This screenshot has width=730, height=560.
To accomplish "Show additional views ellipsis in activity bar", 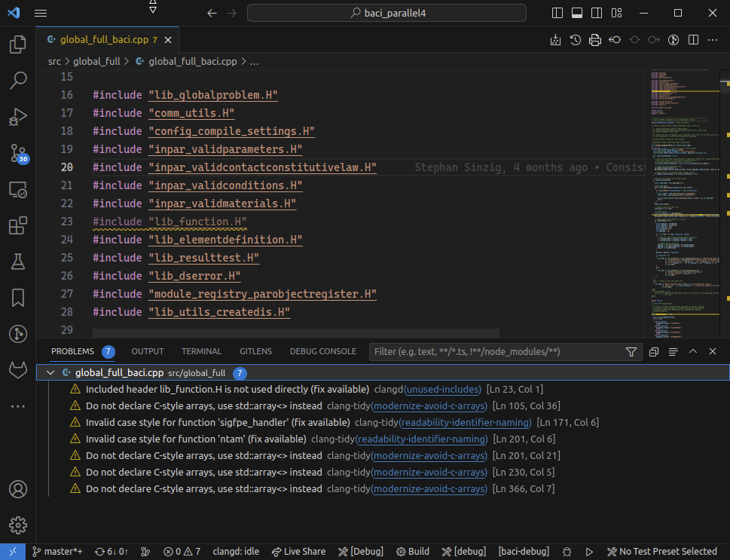I will [17, 406].
